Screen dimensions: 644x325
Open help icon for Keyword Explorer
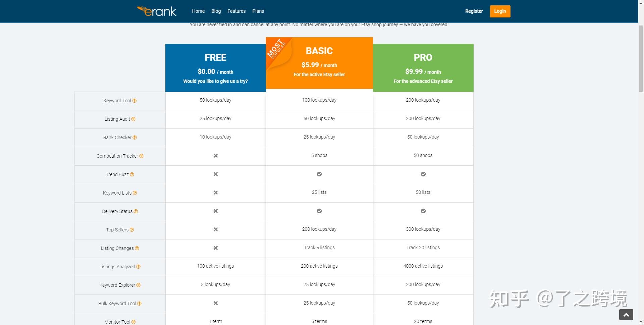point(138,285)
